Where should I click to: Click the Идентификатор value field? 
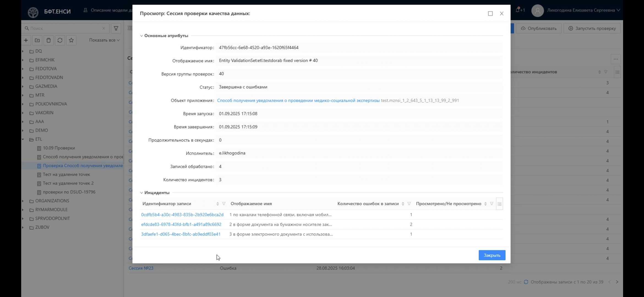point(359,48)
